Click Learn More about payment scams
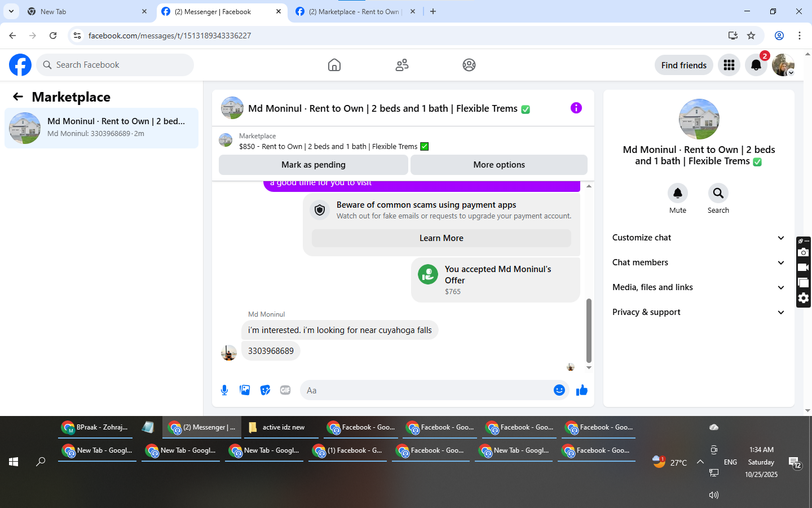This screenshot has height=508, width=812. pos(442,238)
